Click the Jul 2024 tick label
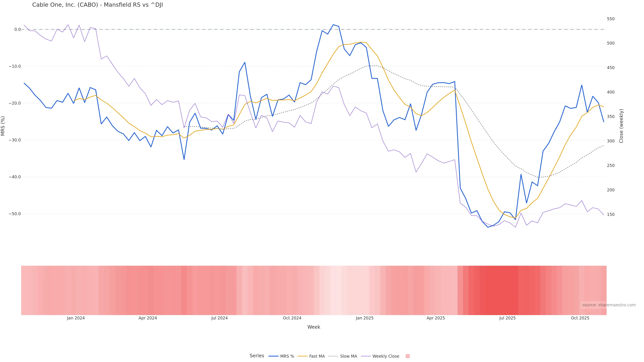The image size is (644, 362). [219, 318]
